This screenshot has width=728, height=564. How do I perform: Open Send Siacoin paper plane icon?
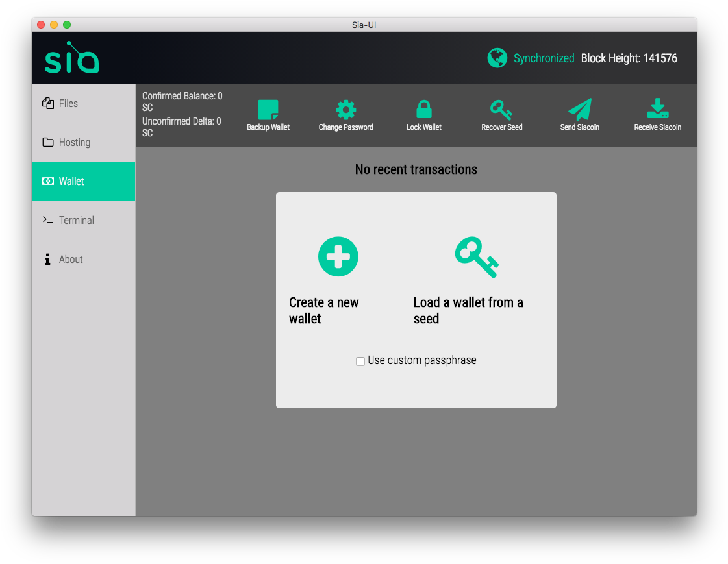[579, 110]
